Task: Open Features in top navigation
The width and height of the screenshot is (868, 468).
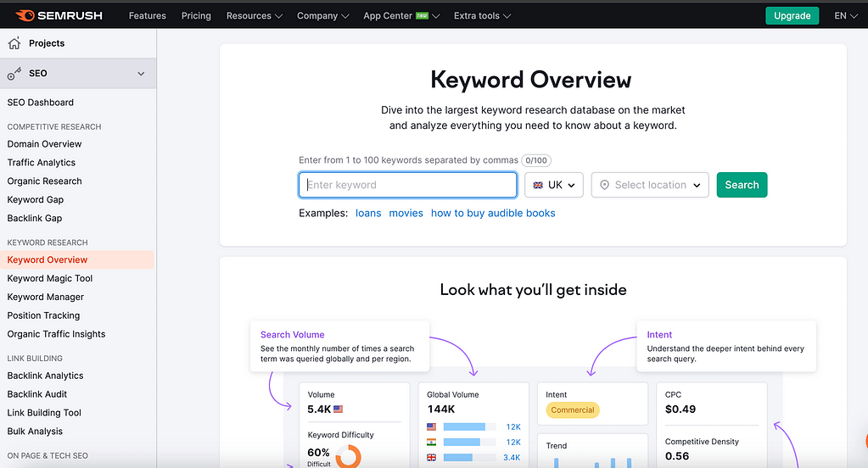Action: [148, 16]
